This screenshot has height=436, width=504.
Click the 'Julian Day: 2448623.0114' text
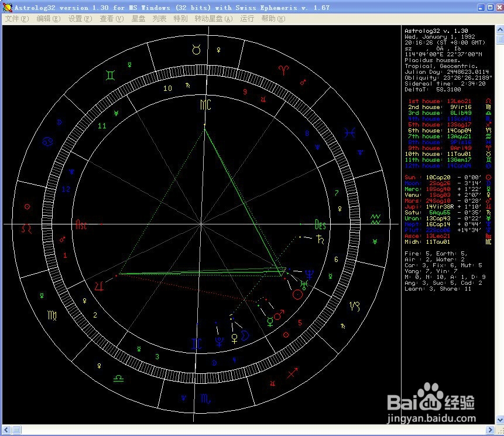447,71
